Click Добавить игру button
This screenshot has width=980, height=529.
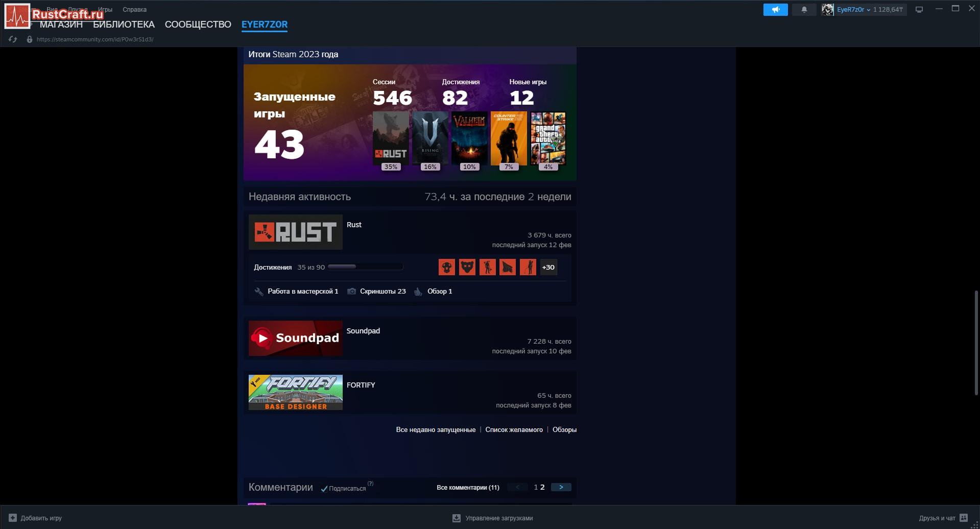[35, 518]
